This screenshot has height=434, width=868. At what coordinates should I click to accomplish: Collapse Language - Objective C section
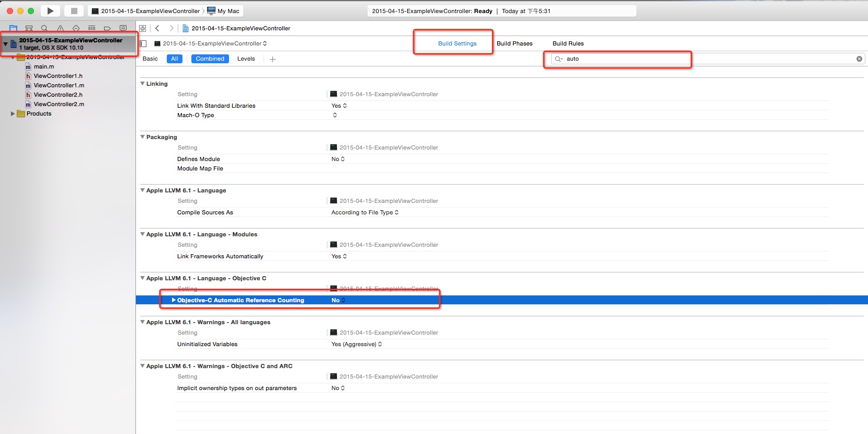click(x=142, y=278)
